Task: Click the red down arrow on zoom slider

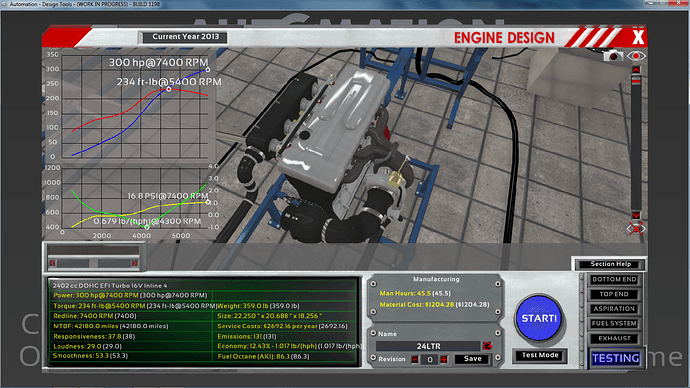Action: 636,215
